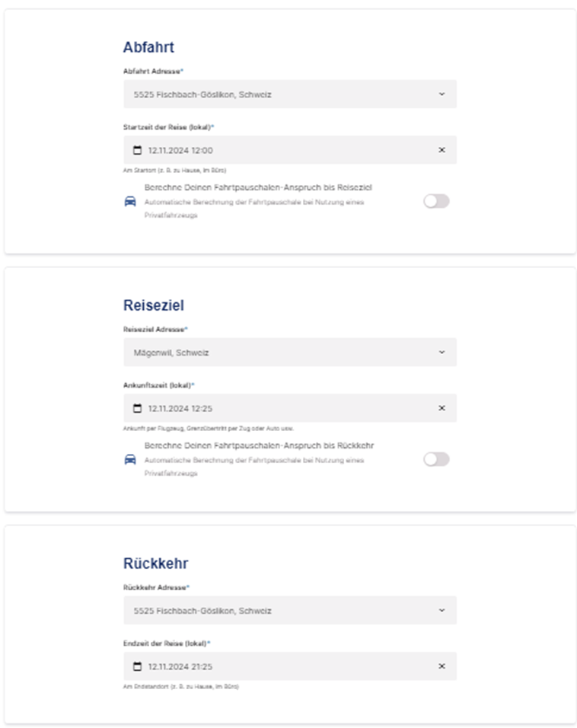Enable Fahrtpauschale calculation bis Reiseziel
The height and width of the screenshot is (728, 577).
[x=436, y=201]
